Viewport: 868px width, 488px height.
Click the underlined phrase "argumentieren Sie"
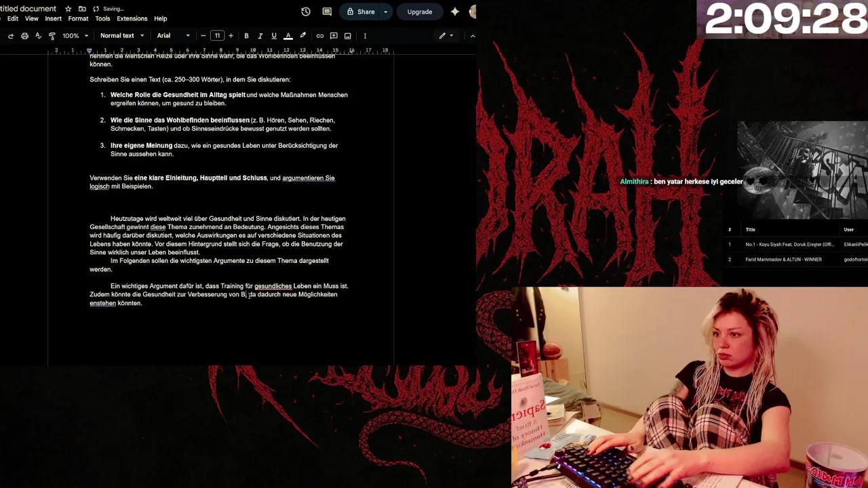[309, 178]
